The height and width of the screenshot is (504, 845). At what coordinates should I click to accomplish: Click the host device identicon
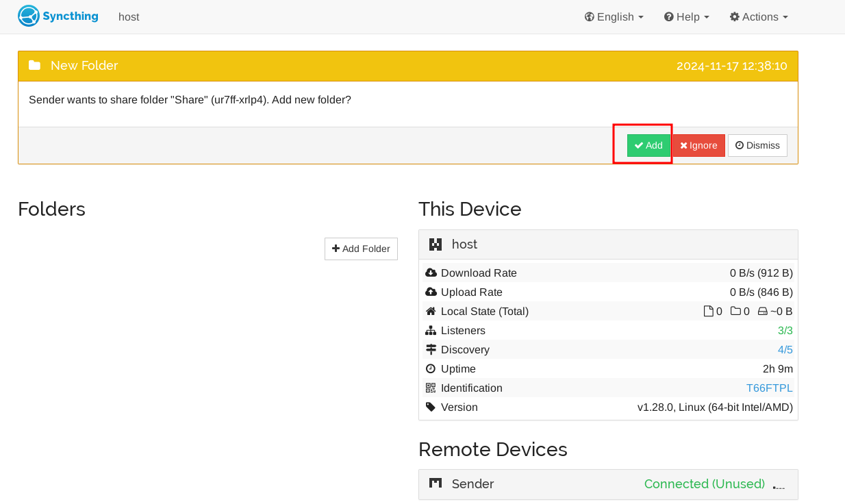tap(435, 244)
